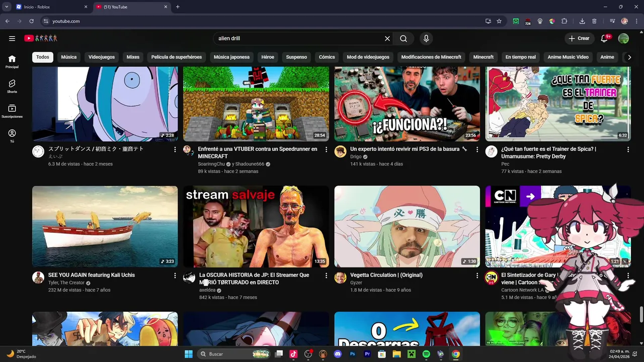Show more filter chips with the arrow
This screenshot has width=644, height=362.
click(629, 57)
